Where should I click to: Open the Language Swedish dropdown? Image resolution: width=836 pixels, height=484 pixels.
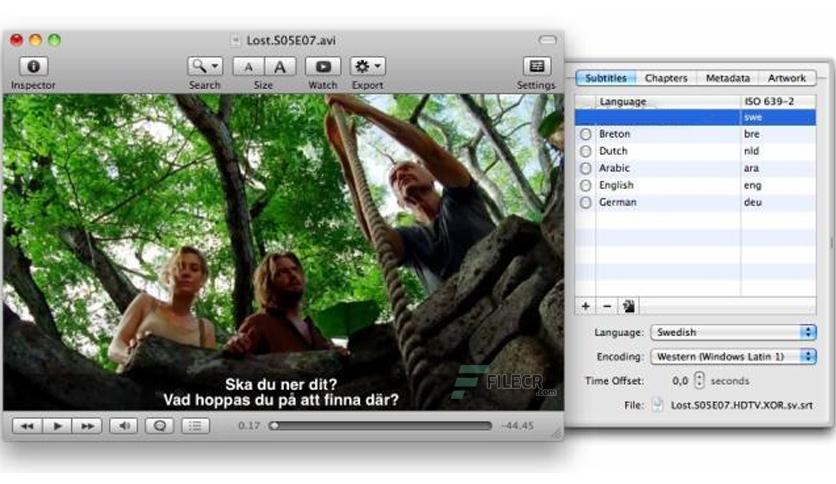point(734,332)
